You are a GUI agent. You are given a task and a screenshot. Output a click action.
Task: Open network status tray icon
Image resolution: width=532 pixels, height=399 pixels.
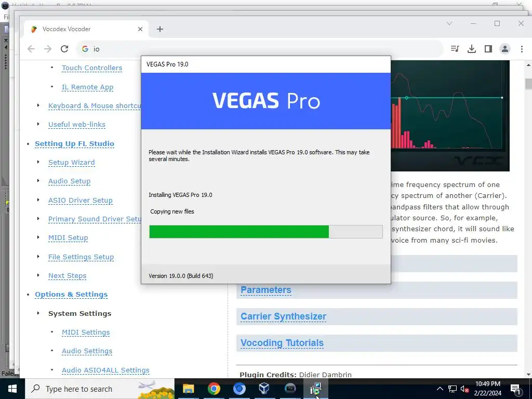point(453,389)
